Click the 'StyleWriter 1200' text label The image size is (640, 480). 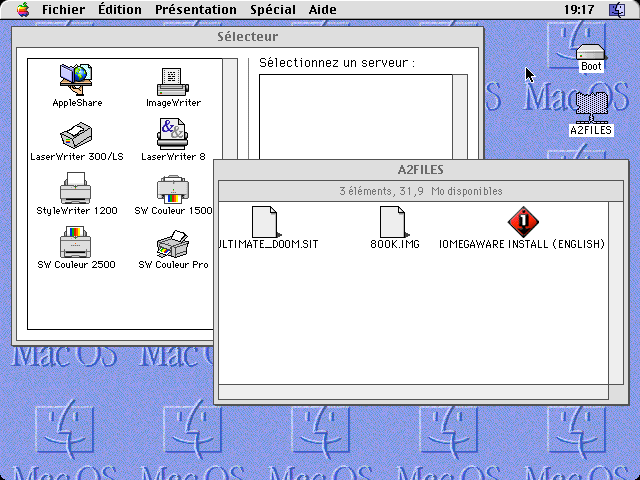(77, 211)
